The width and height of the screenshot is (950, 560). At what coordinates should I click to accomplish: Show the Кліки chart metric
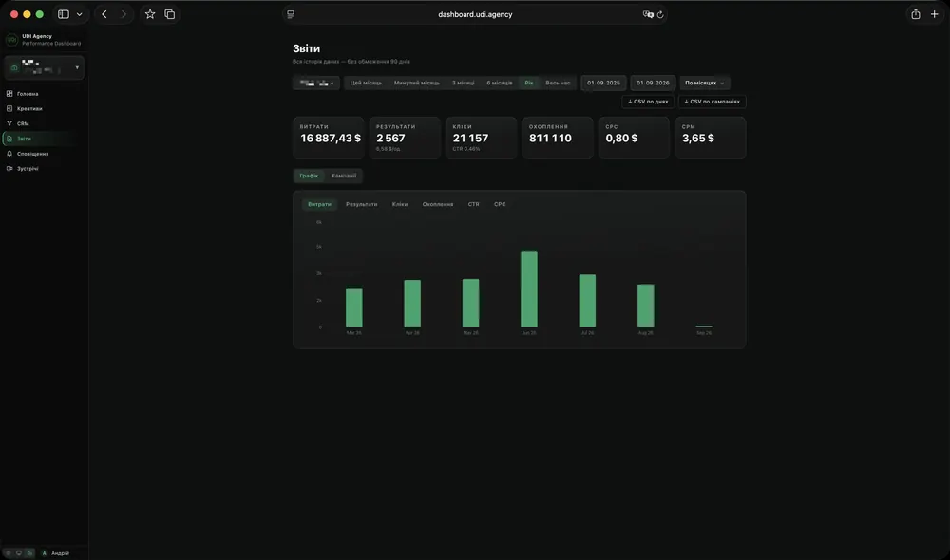tap(400, 205)
